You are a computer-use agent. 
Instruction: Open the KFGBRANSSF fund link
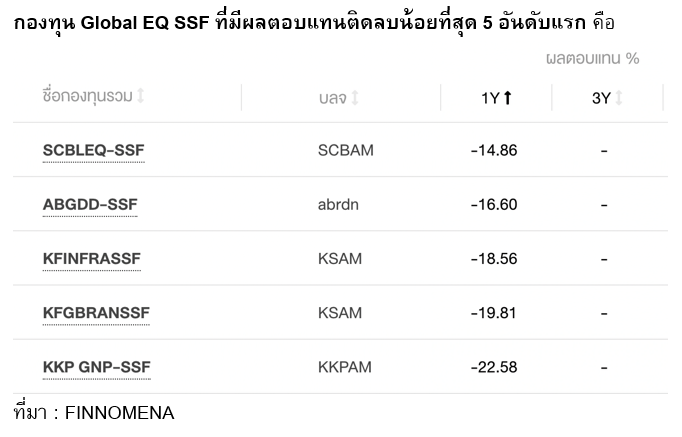(x=96, y=312)
